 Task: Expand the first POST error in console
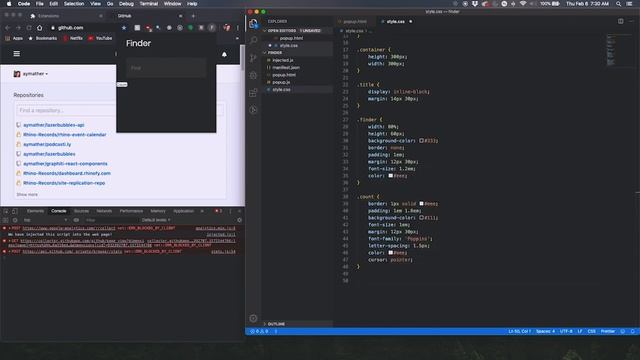(9, 228)
